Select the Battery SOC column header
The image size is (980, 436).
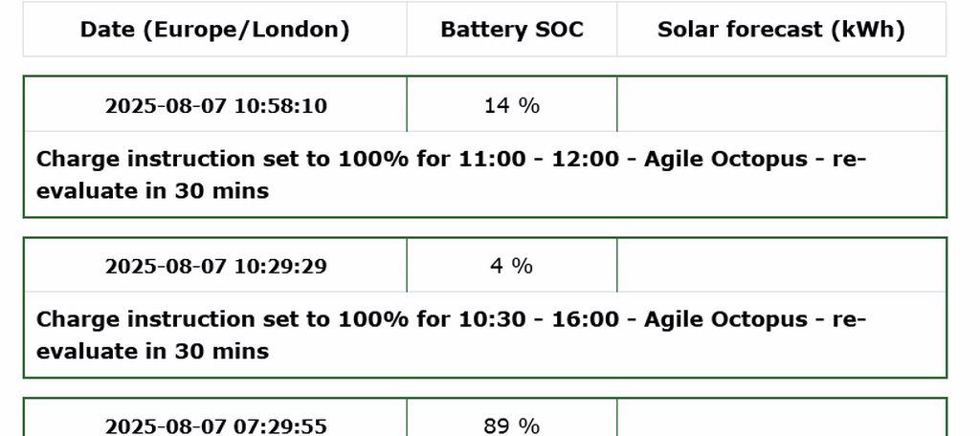pyautogui.click(x=511, y=30)
